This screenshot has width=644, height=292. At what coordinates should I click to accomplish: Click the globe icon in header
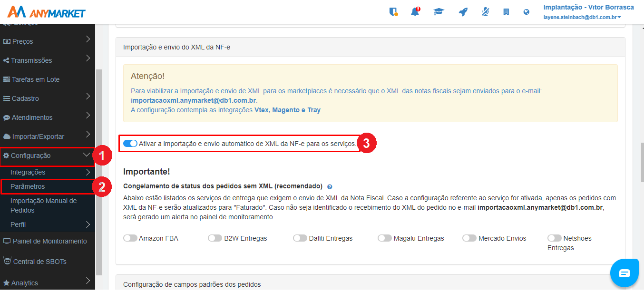[x=527, y=12]
